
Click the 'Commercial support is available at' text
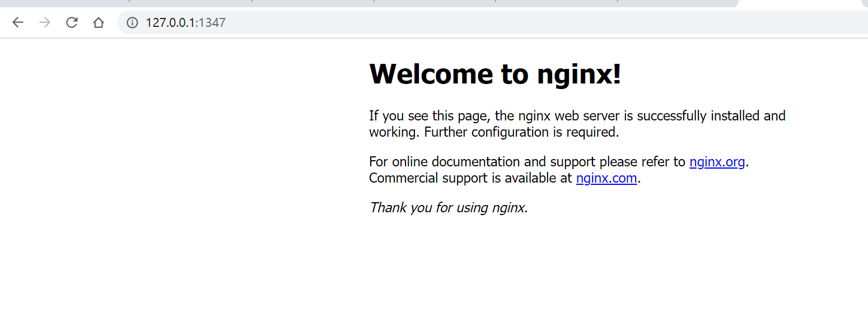click(x=470, y=178)
